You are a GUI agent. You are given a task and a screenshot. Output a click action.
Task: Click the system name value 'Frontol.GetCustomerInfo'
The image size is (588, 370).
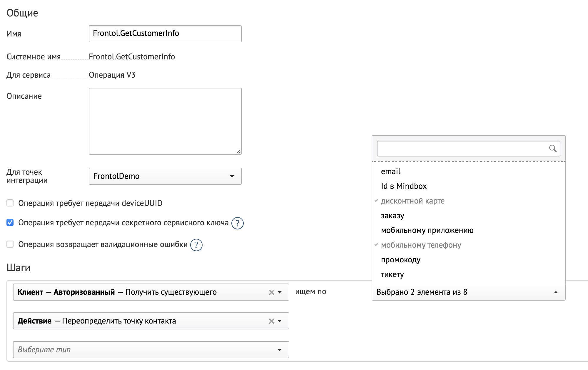132,57
